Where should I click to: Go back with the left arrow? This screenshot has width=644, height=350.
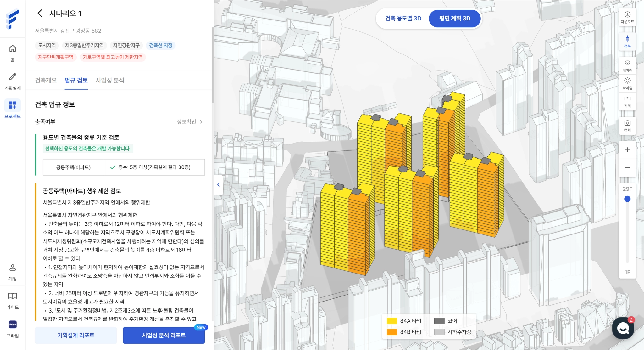tap(40, 13)
